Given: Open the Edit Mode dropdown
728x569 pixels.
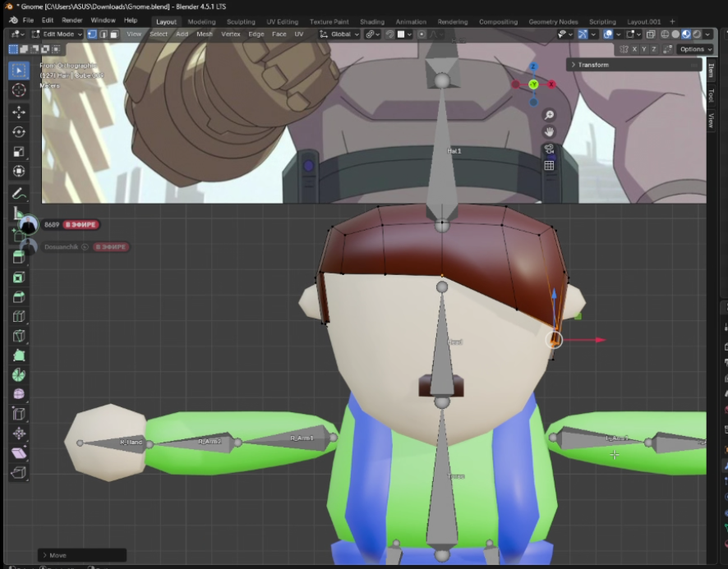Looking at the screenshot, I should (x=58, y=34).
